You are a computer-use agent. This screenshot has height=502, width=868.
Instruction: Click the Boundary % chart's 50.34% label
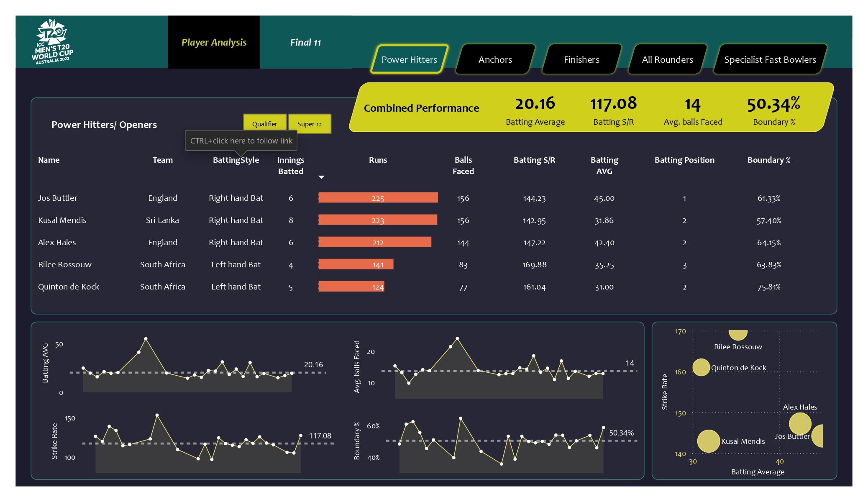pyautogui.click(x=621, y=433)
